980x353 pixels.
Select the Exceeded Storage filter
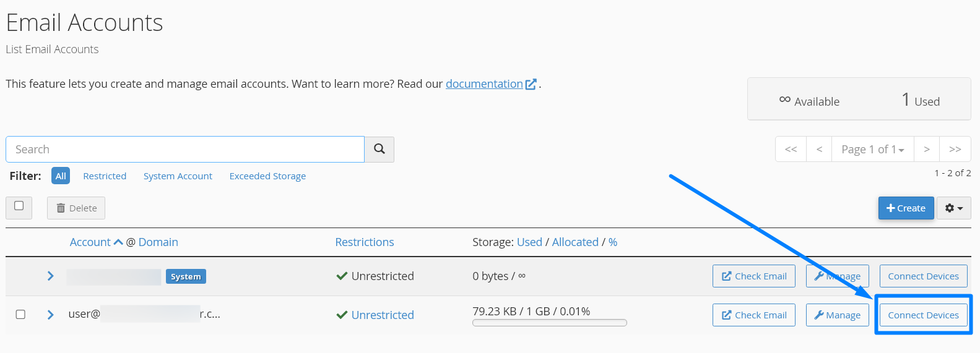(267, 176)
